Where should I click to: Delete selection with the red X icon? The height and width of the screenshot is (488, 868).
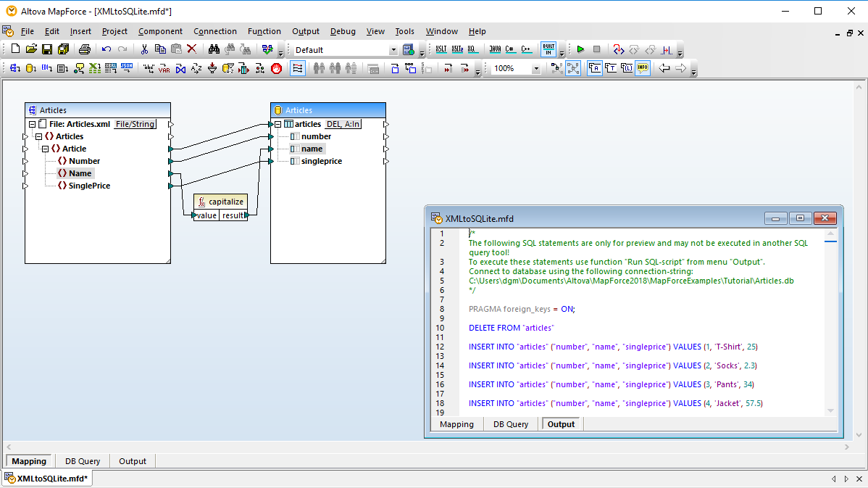click(192, 49)
